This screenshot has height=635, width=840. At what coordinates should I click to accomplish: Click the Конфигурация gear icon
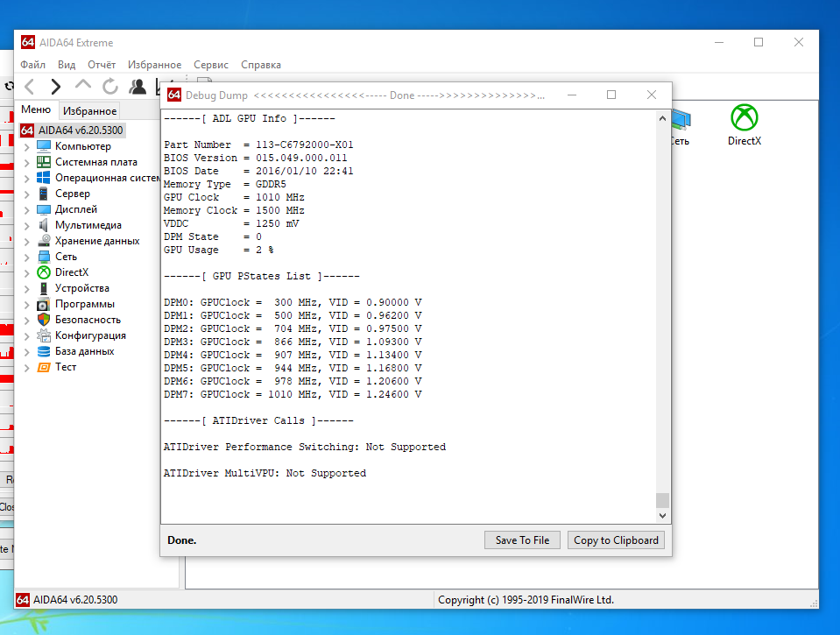[x=44, y=335]
